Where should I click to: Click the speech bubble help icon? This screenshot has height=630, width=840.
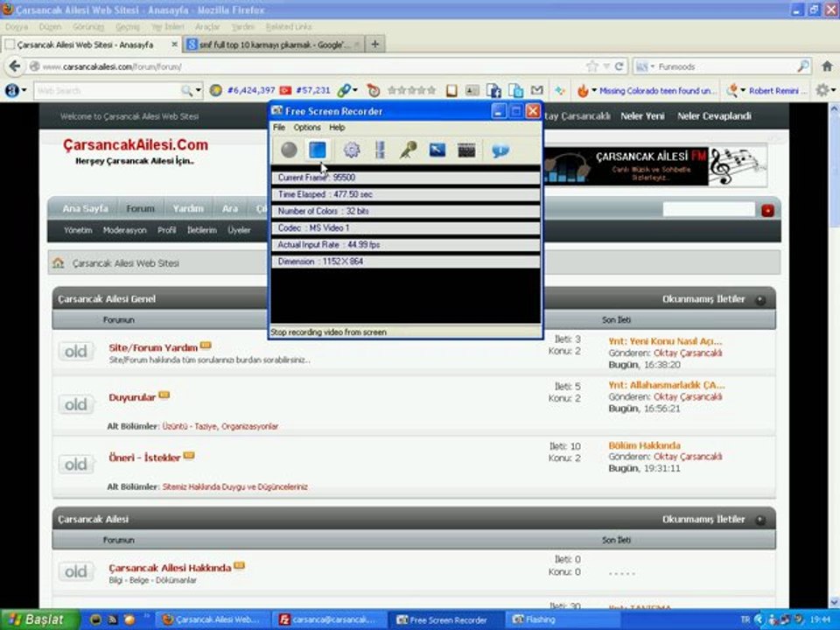pyautogui.click(x=500, y=150)
